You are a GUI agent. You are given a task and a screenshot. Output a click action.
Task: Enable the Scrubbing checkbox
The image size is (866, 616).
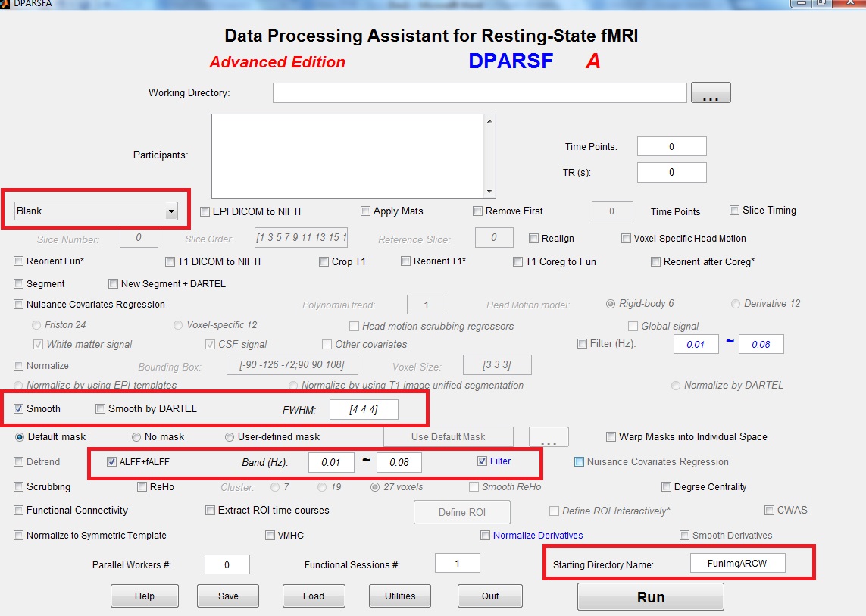[x=19, y=486]
